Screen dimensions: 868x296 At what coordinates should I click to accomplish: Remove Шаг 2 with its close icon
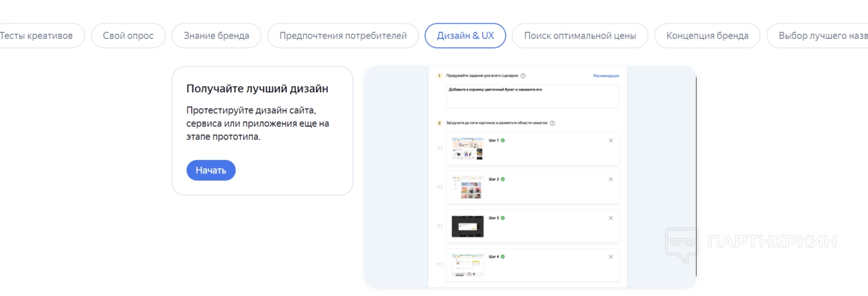point(611,179)
